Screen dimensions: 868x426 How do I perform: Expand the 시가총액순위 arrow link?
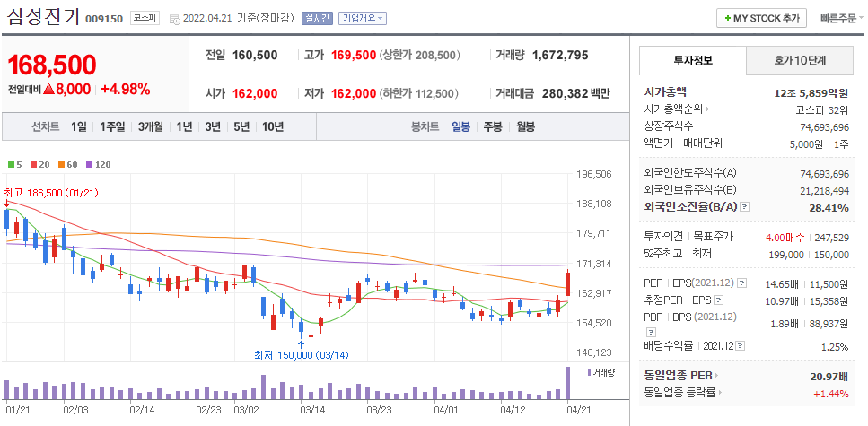(707, 109)
